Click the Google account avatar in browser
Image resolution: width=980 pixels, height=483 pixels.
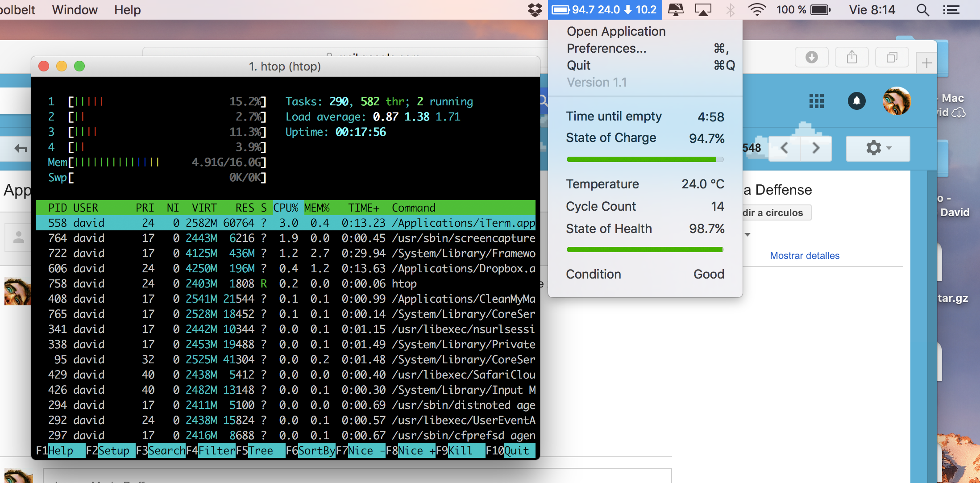coord(897,101)
